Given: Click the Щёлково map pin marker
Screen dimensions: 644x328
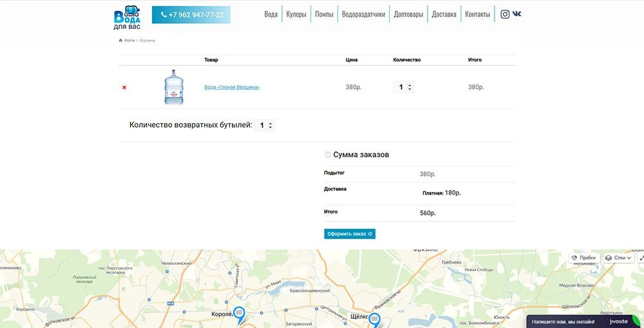Looking at the screenshot, I should point(374,320).
